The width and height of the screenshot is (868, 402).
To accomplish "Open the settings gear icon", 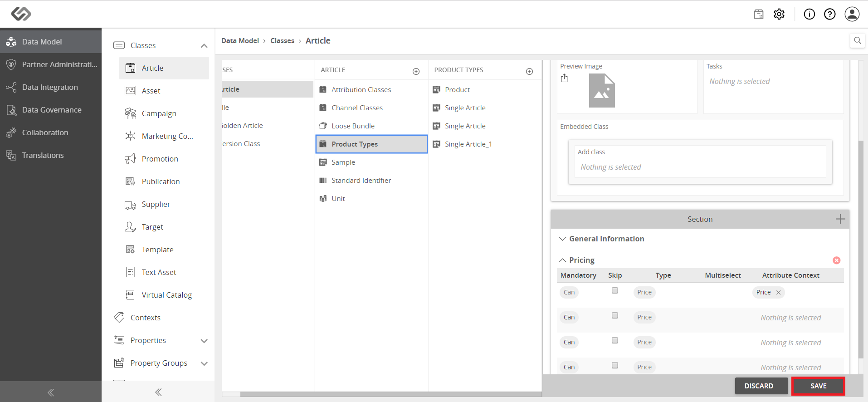I will pos(779,14).
